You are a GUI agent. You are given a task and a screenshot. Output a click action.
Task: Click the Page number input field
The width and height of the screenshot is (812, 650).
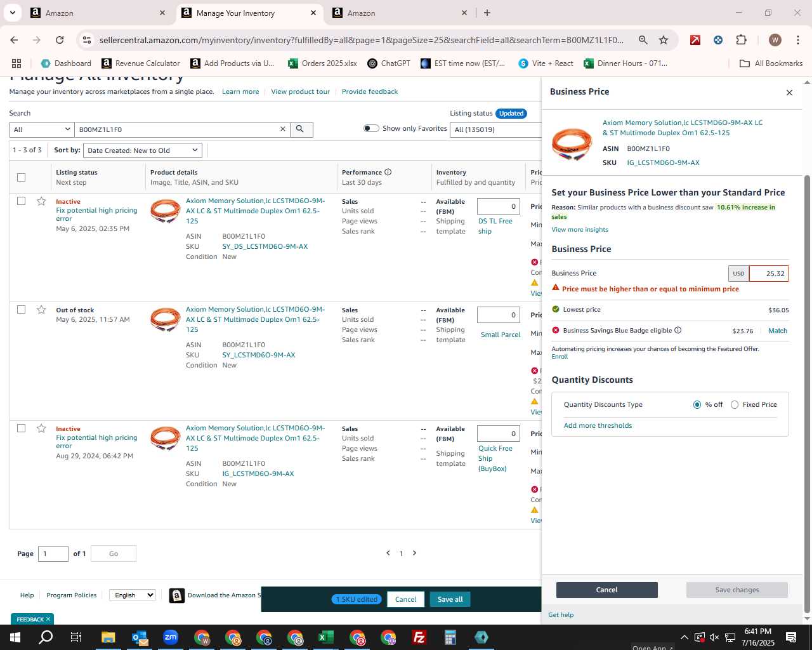(x=53, y=554)
